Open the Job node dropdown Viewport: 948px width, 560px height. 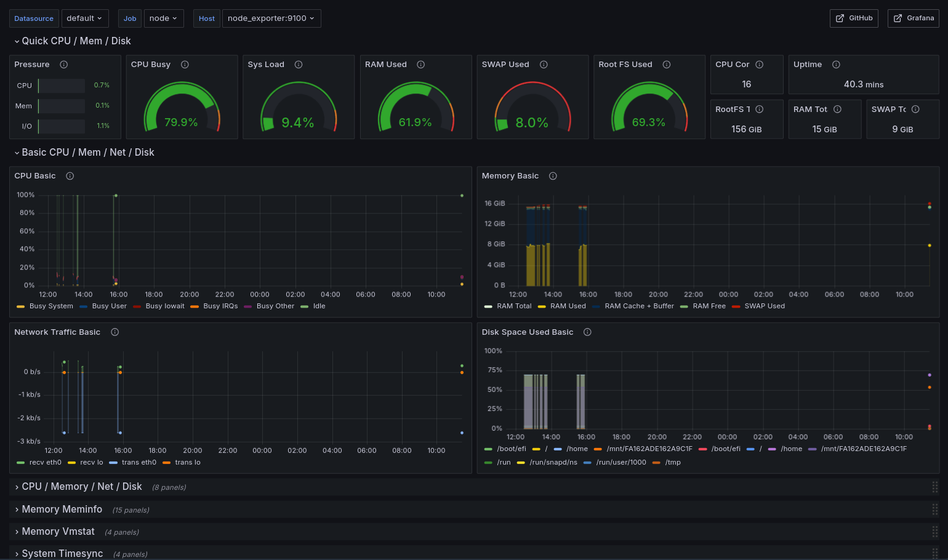[163, 18]
